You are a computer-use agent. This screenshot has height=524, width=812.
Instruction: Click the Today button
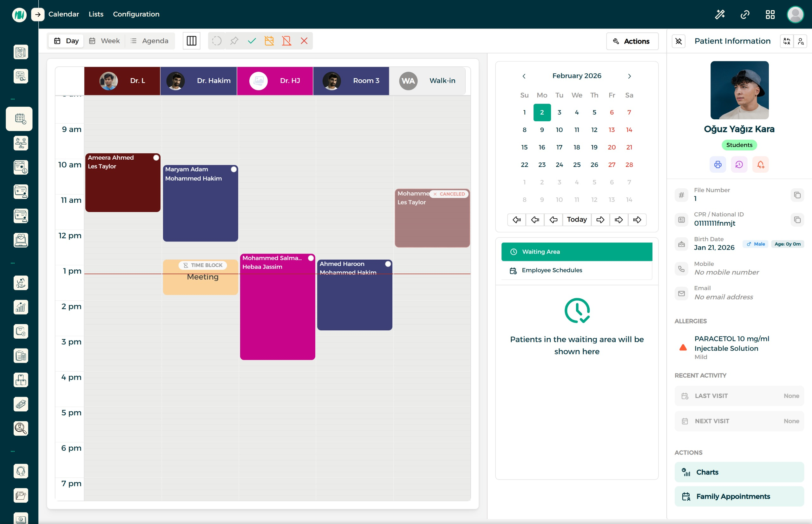[577, 219]
